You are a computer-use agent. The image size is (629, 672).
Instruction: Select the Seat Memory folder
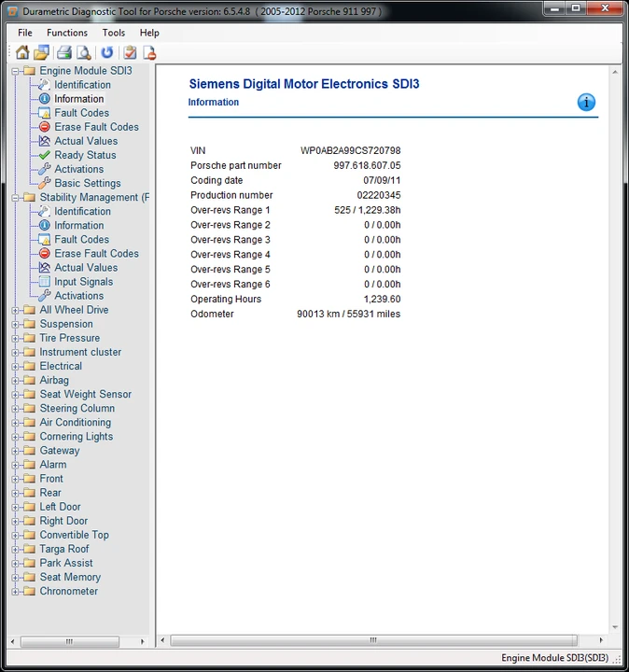tap(70, 577)
